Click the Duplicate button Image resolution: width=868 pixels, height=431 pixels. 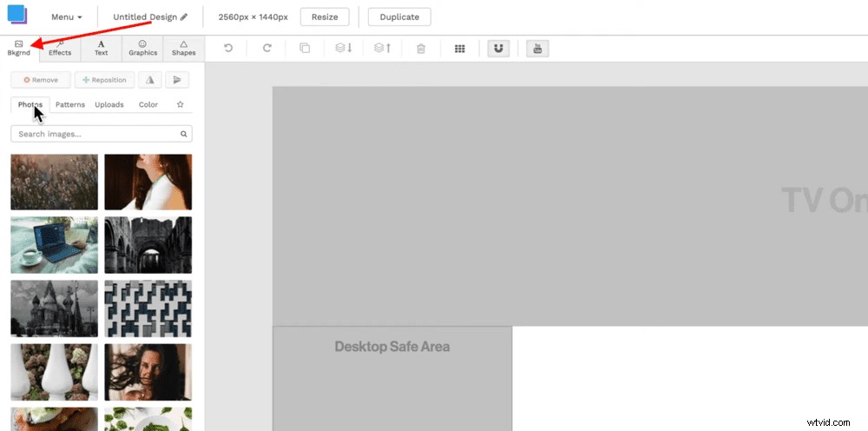click(x=399, y=17)
